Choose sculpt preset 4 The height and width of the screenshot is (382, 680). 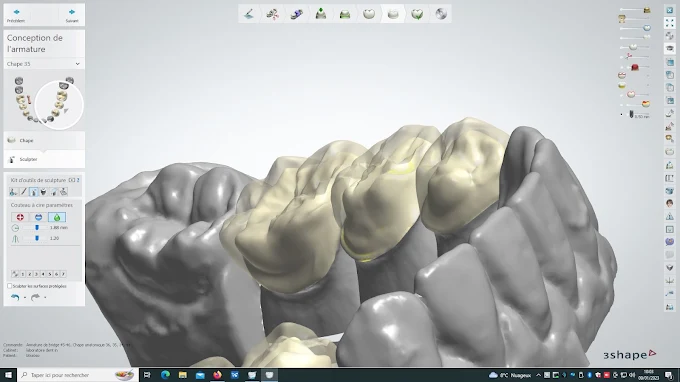click(x=43, y=274)
